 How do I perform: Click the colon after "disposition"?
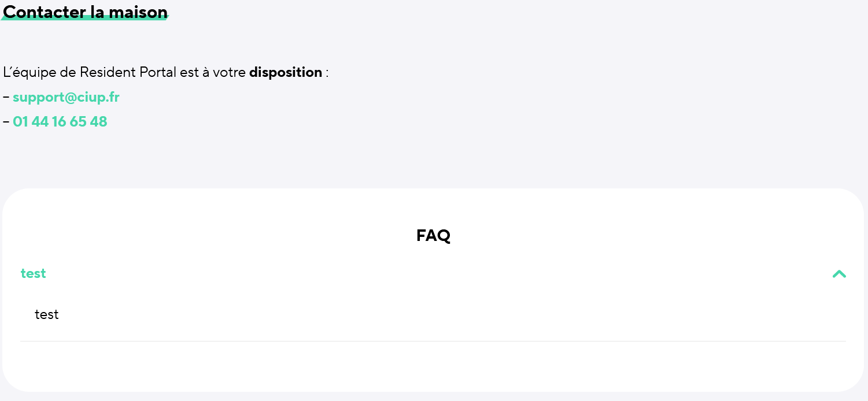(x=327, y=73)
